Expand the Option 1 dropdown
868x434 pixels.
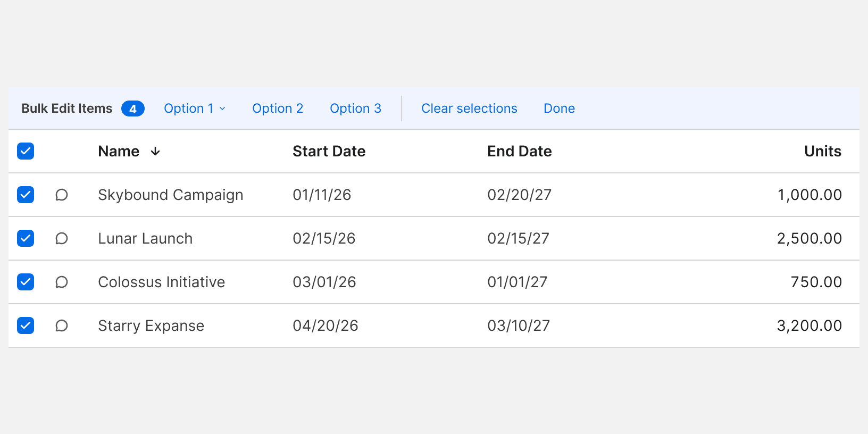click(x=195, y=108)
